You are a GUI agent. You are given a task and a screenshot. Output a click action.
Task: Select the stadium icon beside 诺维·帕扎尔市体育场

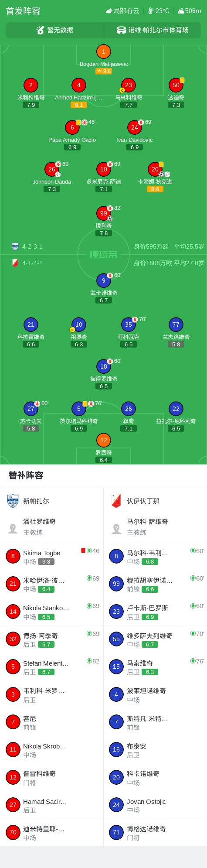coord(121,30)
